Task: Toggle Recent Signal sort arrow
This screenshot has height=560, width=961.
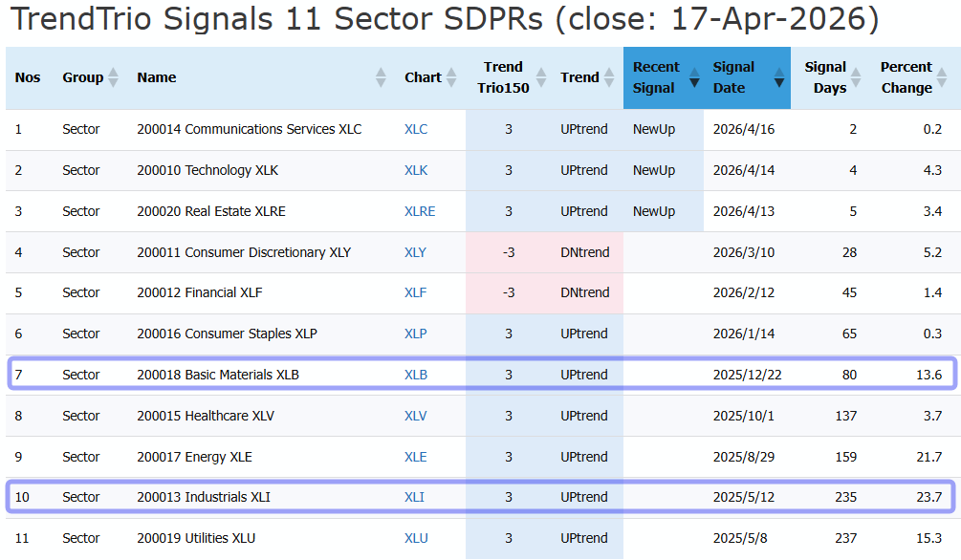Action: pos(693,78)
